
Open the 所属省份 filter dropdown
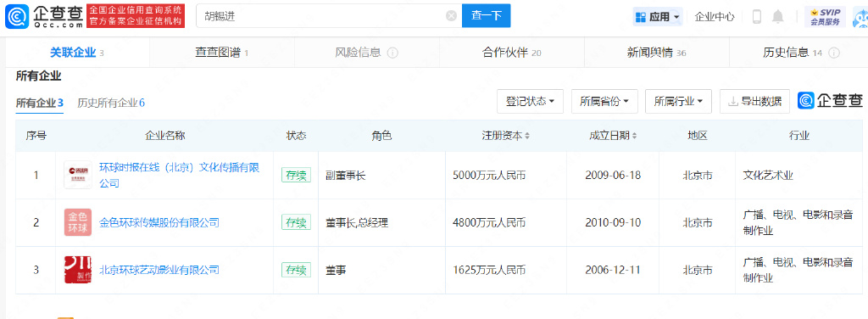(604, 101)
